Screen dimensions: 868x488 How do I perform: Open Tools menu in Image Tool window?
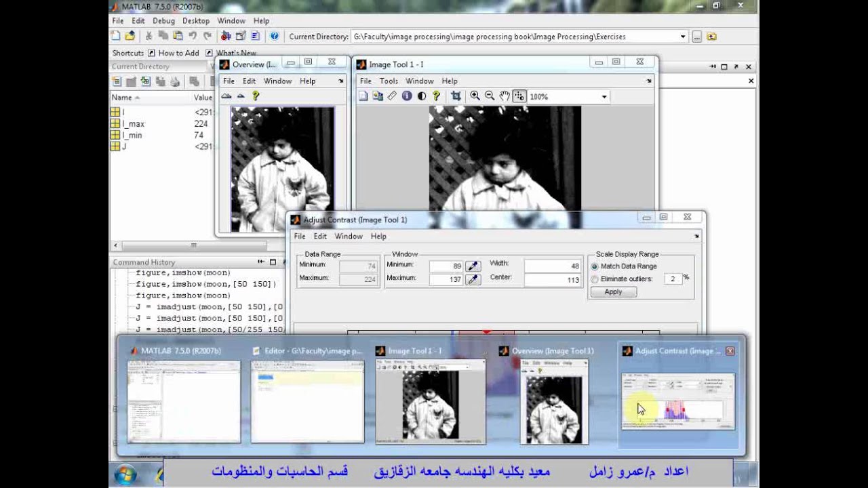[389, 81]
